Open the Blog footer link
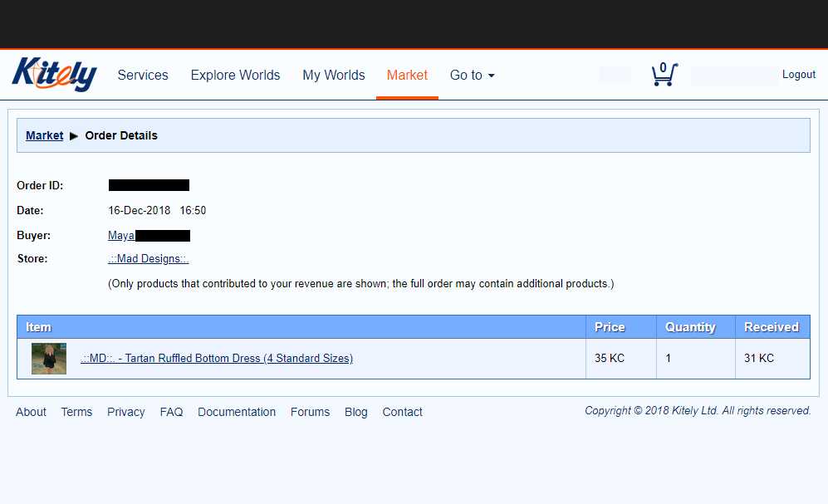The image size is (828, 504). click(356, 412)
